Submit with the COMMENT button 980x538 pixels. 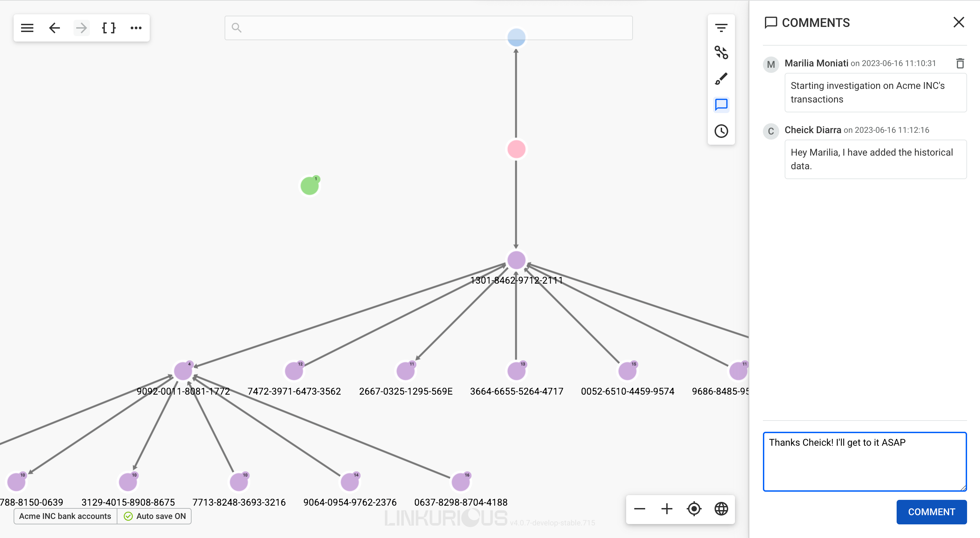(931, 512)
